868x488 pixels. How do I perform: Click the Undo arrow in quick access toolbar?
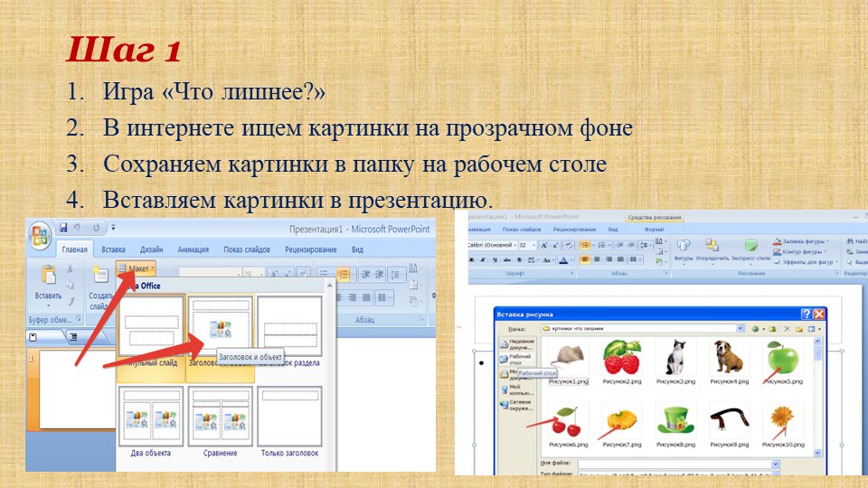click(x=77, y=228)
